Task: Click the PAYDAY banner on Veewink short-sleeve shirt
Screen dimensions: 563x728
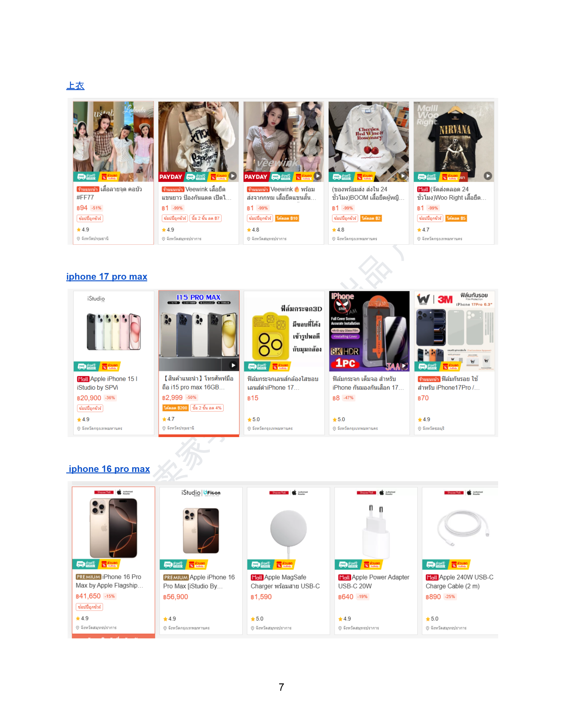Action: pyautogui.click(x=256, y=177)
